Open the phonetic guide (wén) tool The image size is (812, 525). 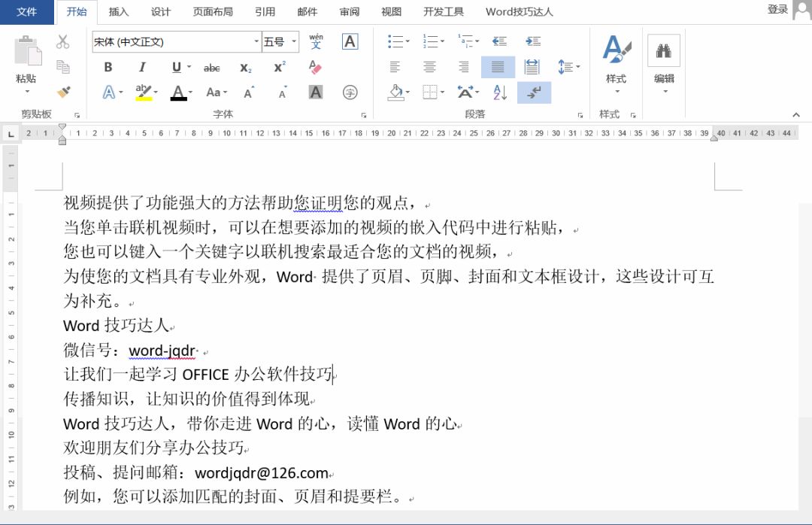pos(316,41)
